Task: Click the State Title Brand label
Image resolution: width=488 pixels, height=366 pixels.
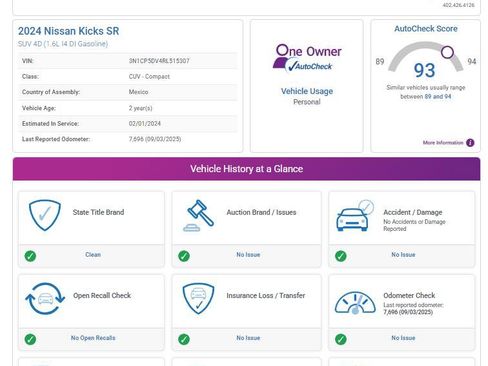Action: (x=98, y=212)
